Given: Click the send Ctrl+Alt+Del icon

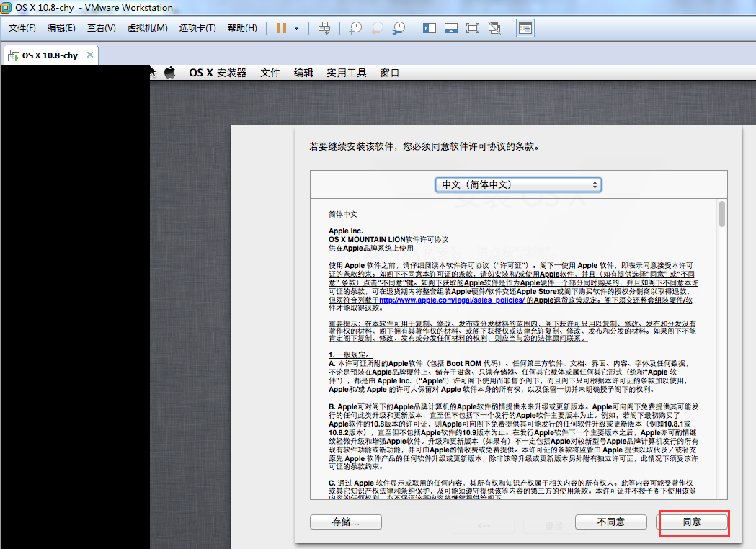Looking at the screenshot, I should 324,28.
